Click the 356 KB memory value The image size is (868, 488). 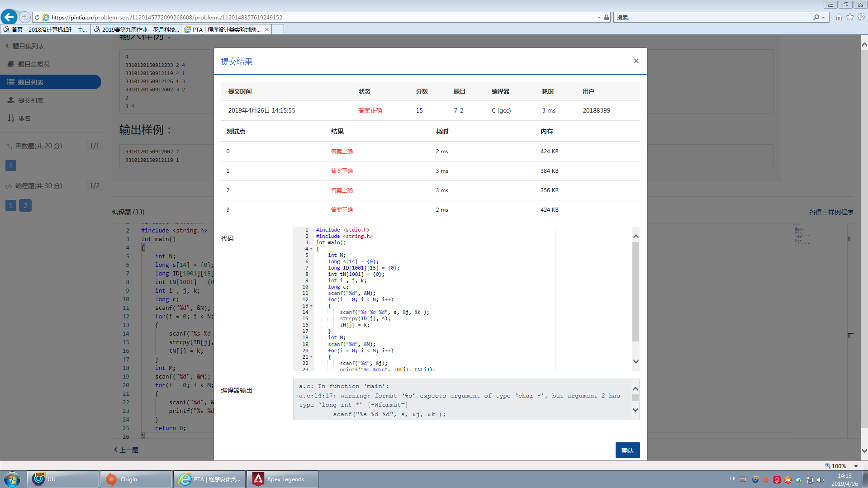pos(549,190)
